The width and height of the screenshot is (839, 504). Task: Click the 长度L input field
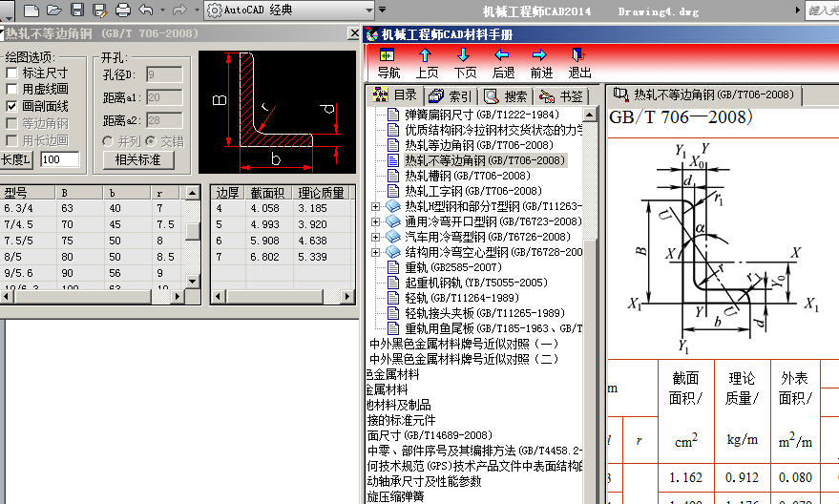[59, 159]
